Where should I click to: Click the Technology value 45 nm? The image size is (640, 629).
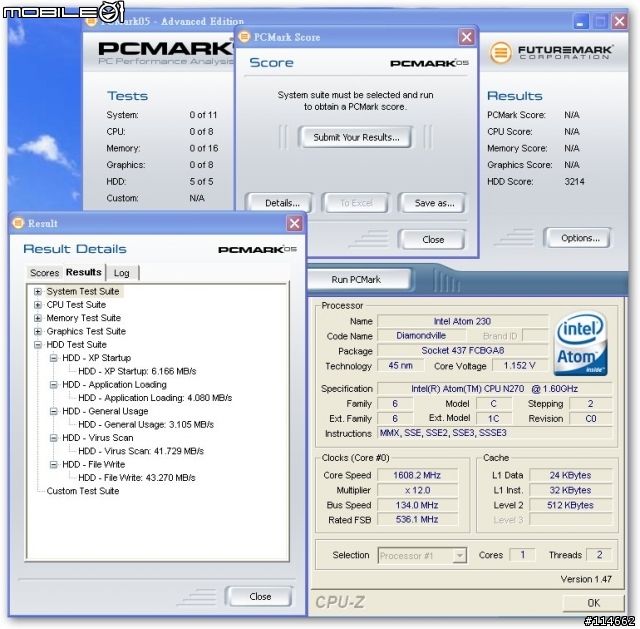pyautogui.click(x=400, y=366)
